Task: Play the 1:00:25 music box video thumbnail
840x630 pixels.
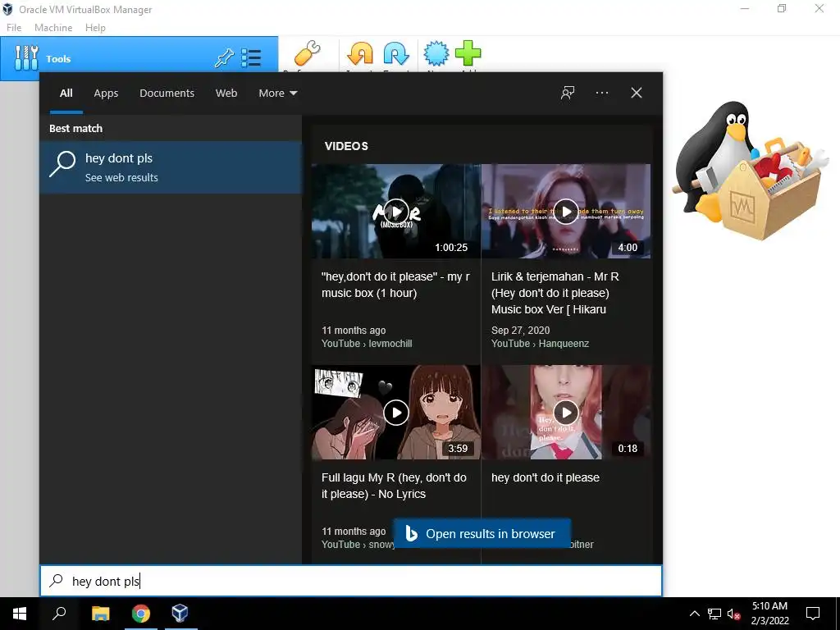Action: tap(396, 211)
